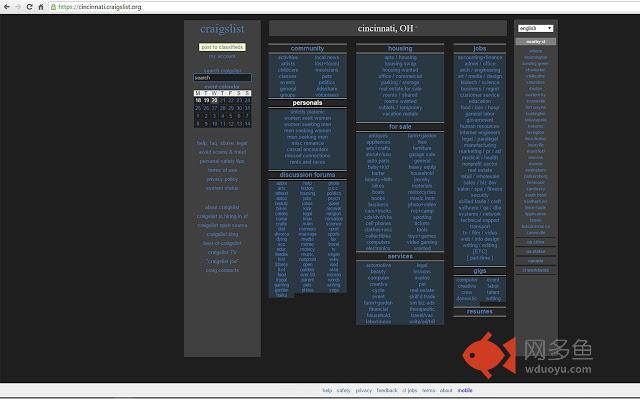This screenshot has height=400, width=640.
Task: Open vacation rentals link
Action: (400, 114)
